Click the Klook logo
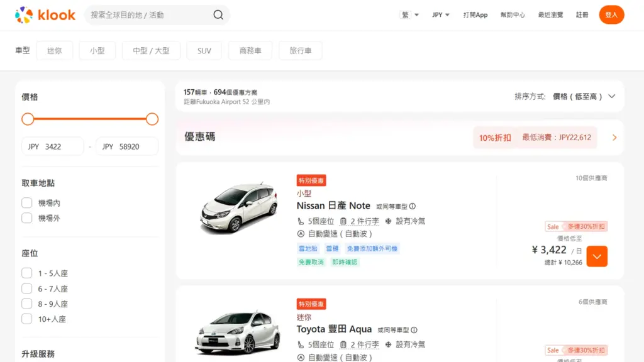This screenshot has height=362, width=644. 45,15
